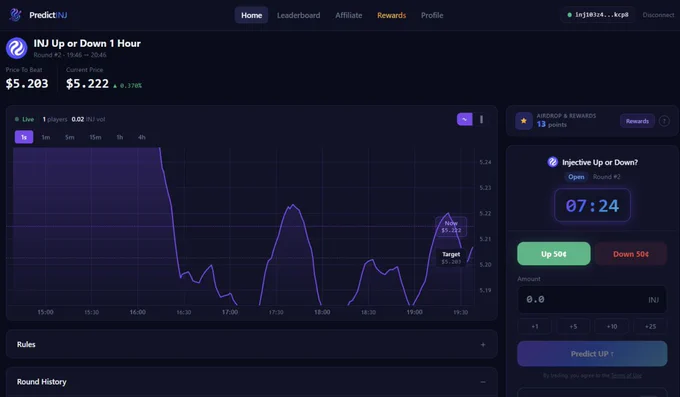This screenshot has height=397, width=680.
Task: Click the Predict UP button
Action: click(592, 354)
